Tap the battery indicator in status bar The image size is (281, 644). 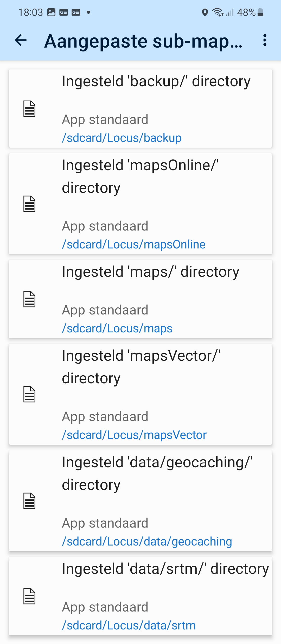[x=260, y=12]
